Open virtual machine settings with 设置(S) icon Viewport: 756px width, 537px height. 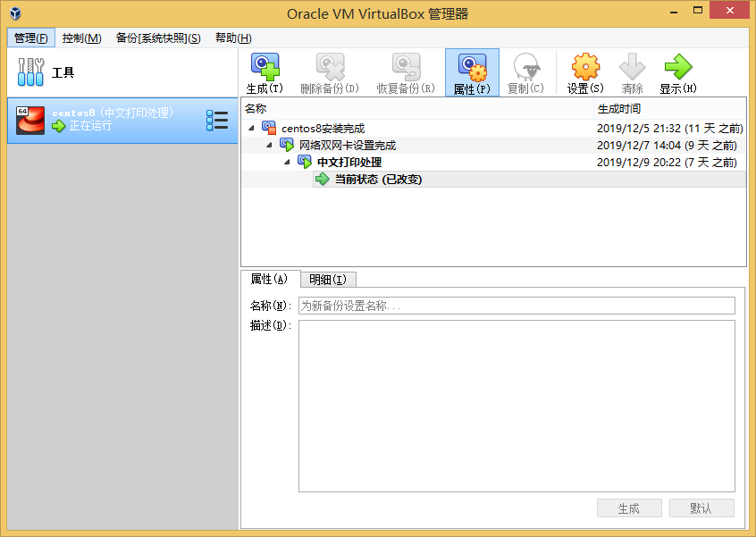click(584, 71)
